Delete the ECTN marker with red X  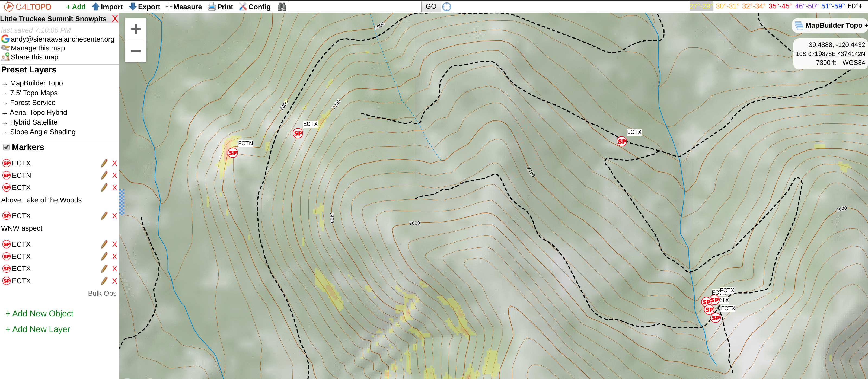click(114, 175)
